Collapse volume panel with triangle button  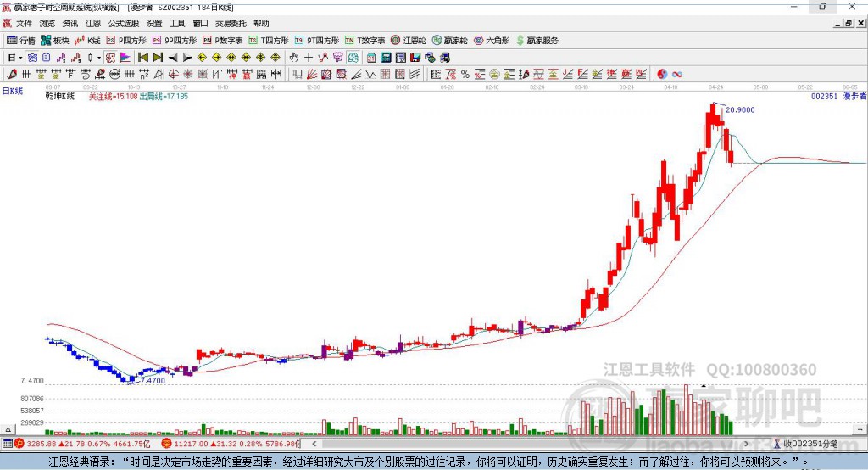[8, 429]
